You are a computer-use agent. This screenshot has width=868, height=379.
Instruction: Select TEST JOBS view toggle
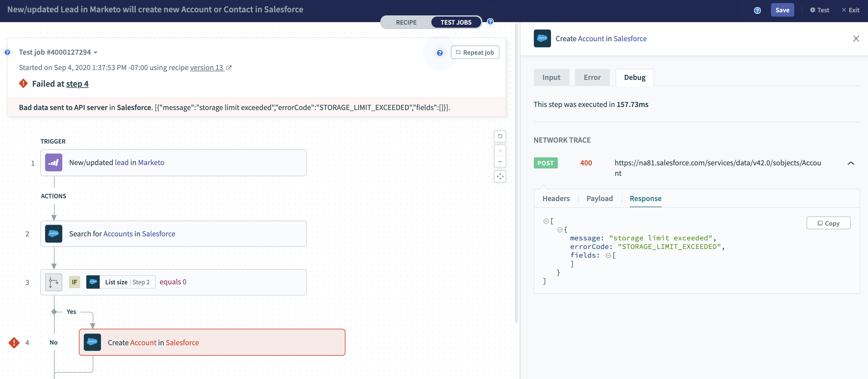tap(456, 22)
